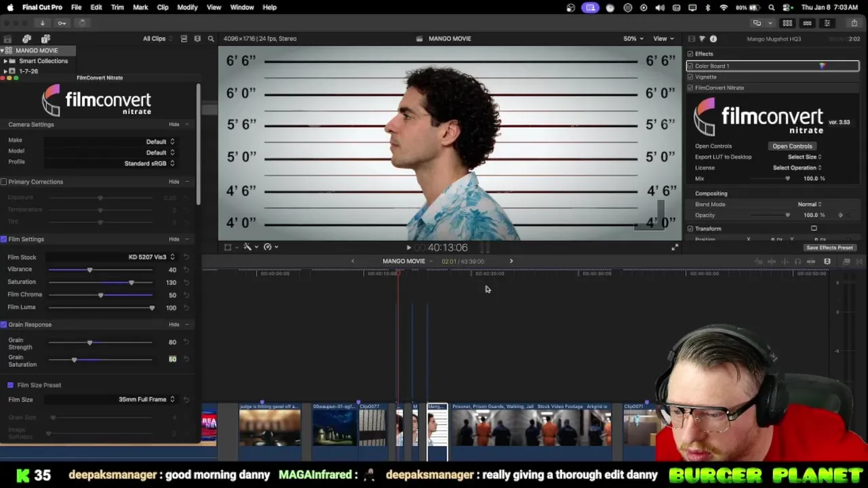The image size is (868, 488).
Task: Click the import media arrow icon
Action: pos(42,23)
